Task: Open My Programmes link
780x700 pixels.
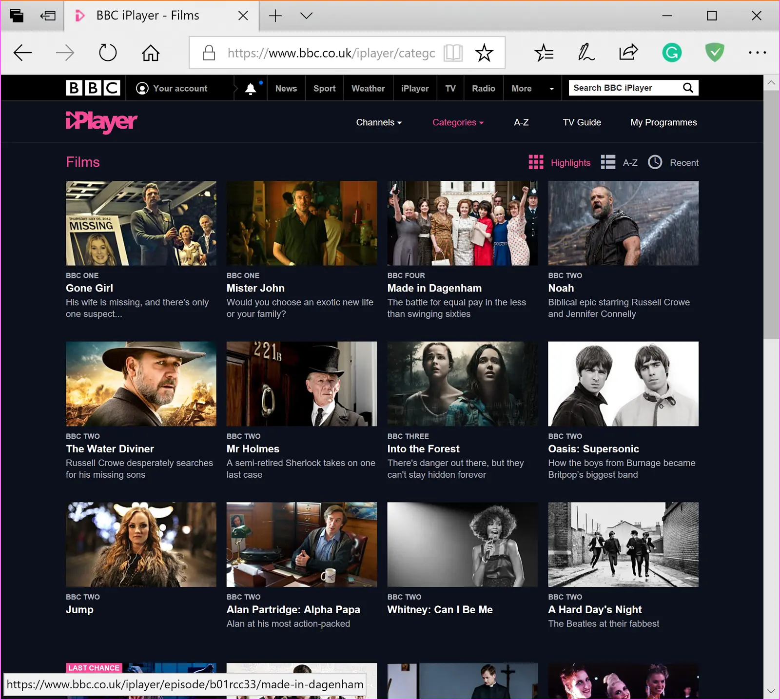Action: click(663, 122)
